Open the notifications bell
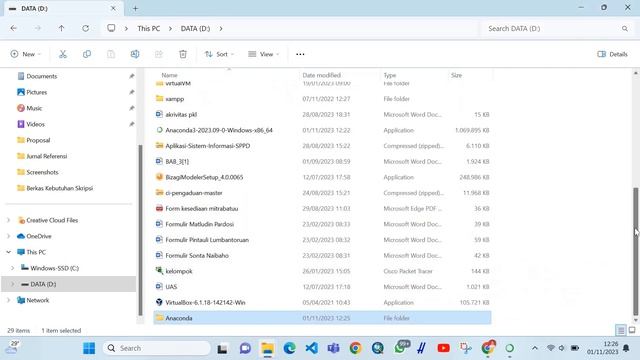 tap(626, 348)
